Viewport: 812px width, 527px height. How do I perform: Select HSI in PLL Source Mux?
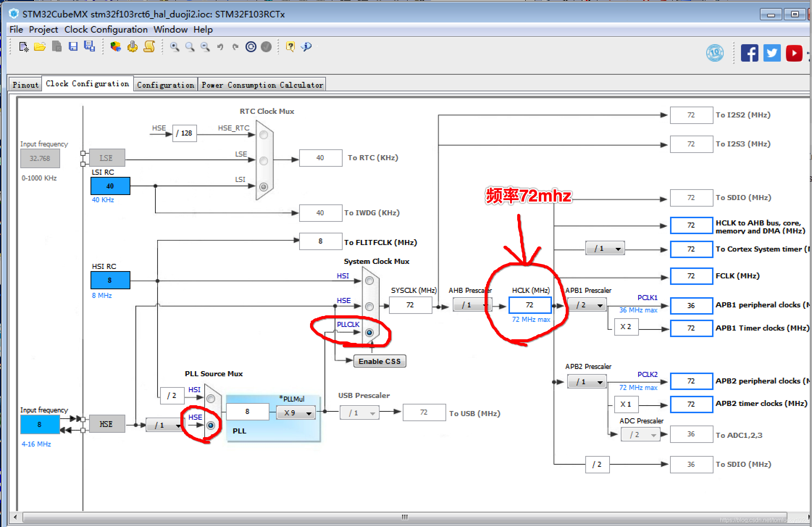211,399
